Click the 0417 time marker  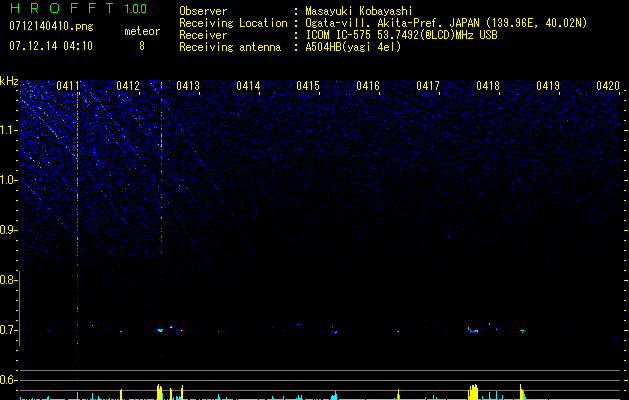[428, 86]
